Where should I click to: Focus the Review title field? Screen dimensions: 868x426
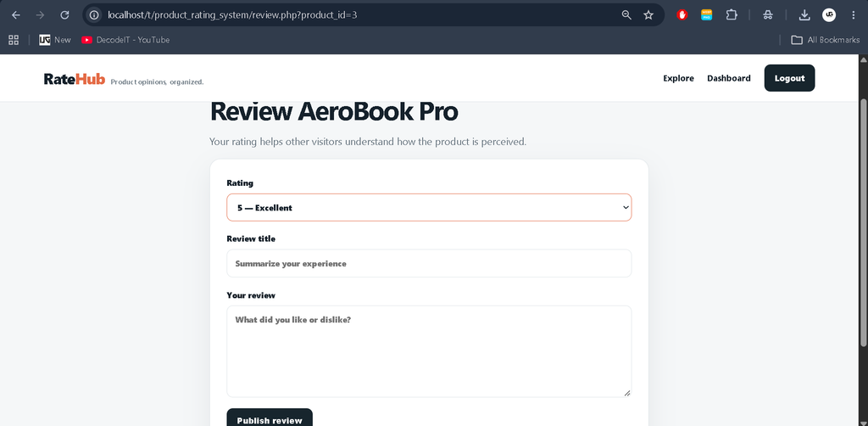[429, 263]
